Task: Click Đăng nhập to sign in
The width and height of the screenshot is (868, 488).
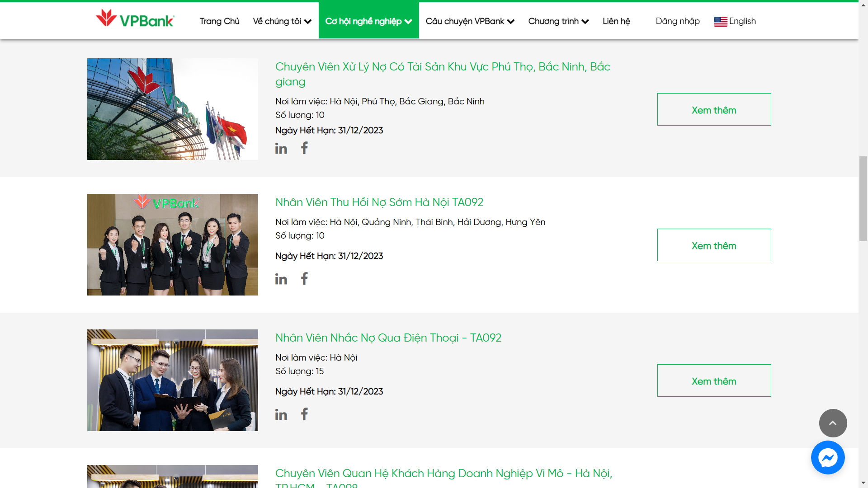Action: pyautogui.click(x=678, y=21)
